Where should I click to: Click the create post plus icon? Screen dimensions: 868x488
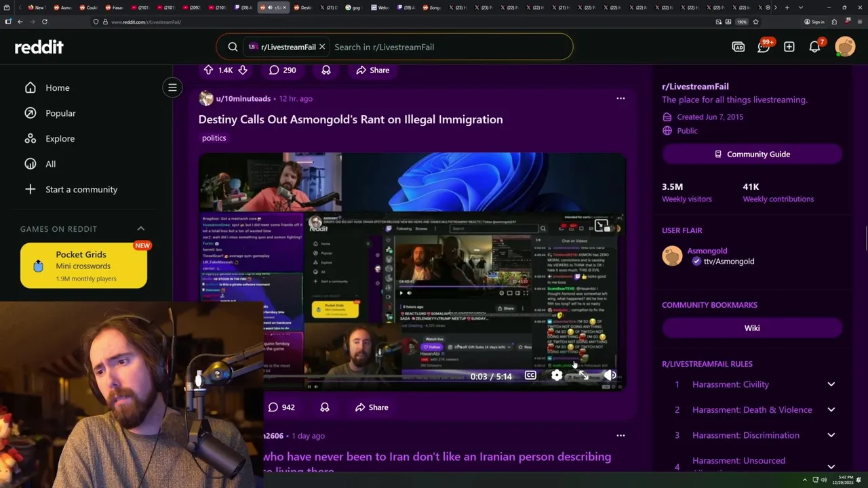[789, 47]
